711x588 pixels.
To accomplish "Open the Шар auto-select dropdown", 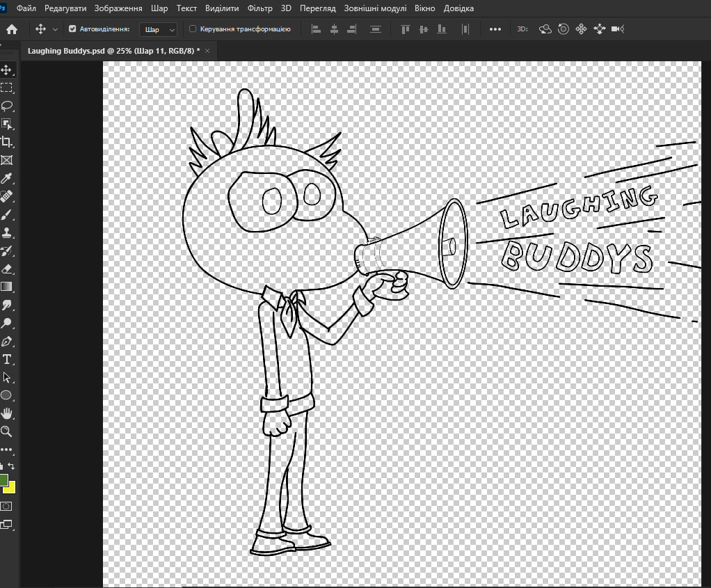I will coord(158,29).
